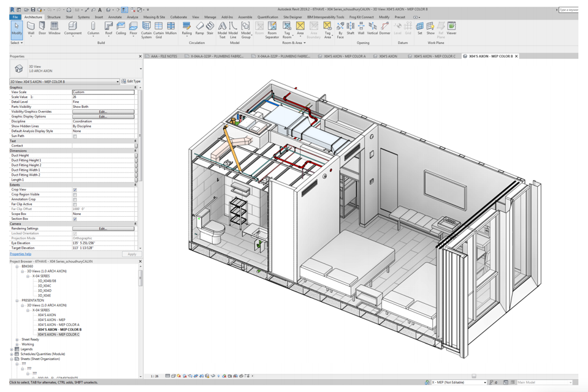Screen dimensions: 588x392
Task: Select the Tag Room tool
Action: [287, 30]
